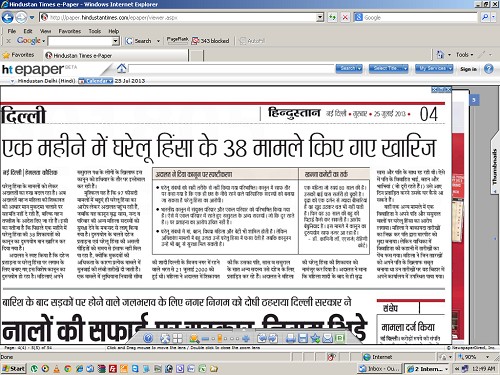Click the epaper search input field

[231, 69]
